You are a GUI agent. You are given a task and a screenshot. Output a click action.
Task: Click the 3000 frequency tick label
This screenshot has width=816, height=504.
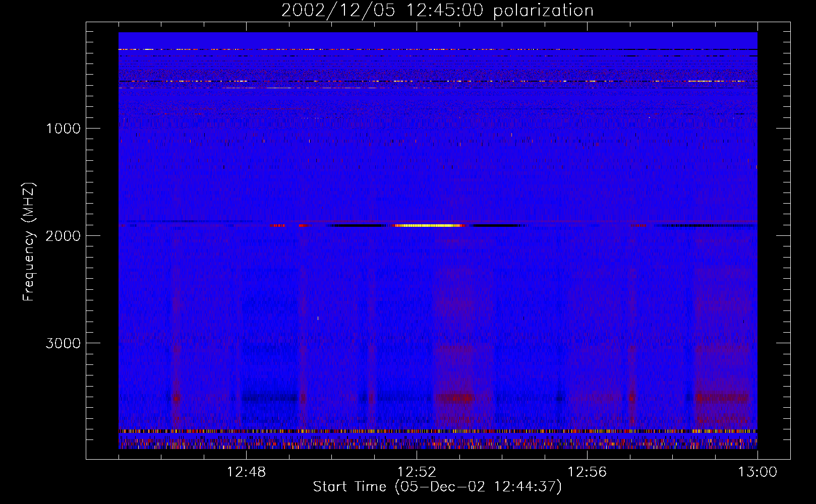pos(63,343)
